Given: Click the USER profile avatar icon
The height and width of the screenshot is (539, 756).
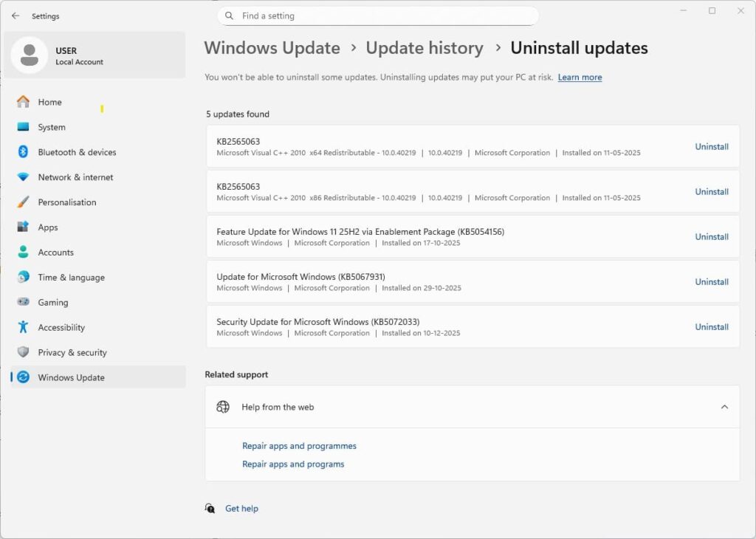Looking at the screenshot, I should pos(30,55).
